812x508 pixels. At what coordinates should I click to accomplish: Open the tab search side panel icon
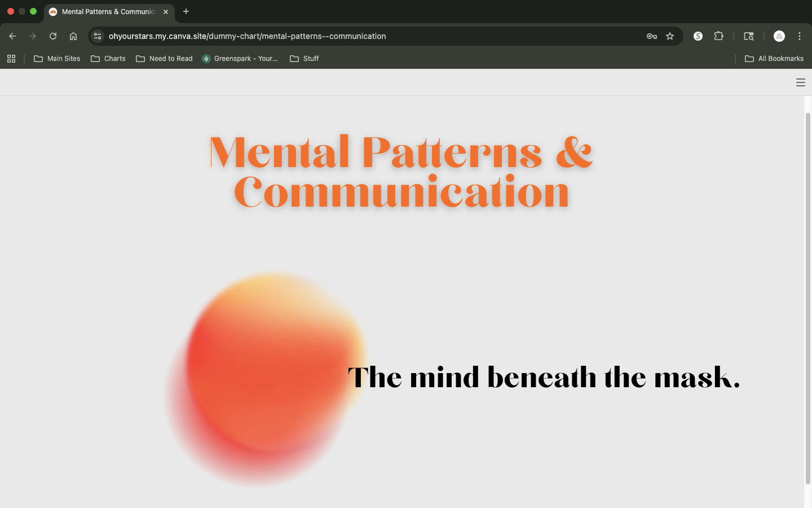click(749, 36)
